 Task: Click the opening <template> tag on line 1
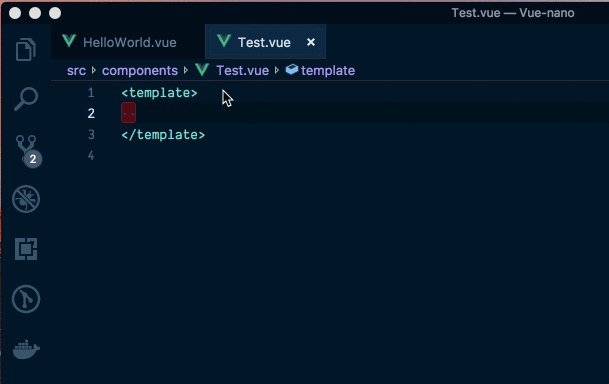(159, 93)
